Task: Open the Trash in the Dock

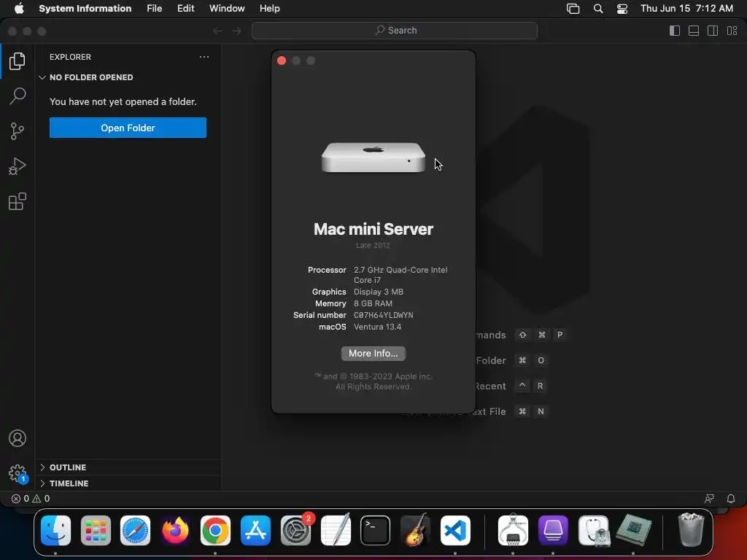Action: 691,530
